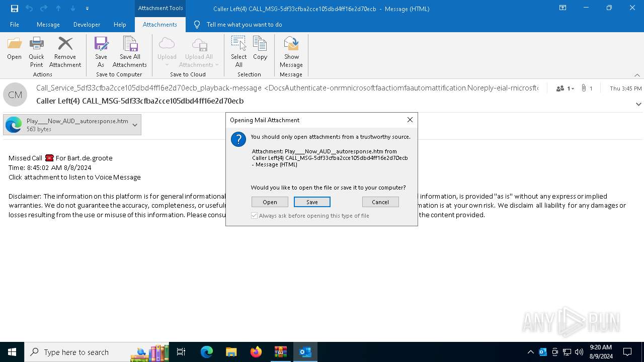The width and height of the screenshot is (644, 362).
Task: Click the paperclip attachment count icon
Action: pyautogui.click(x=584, y=88)
